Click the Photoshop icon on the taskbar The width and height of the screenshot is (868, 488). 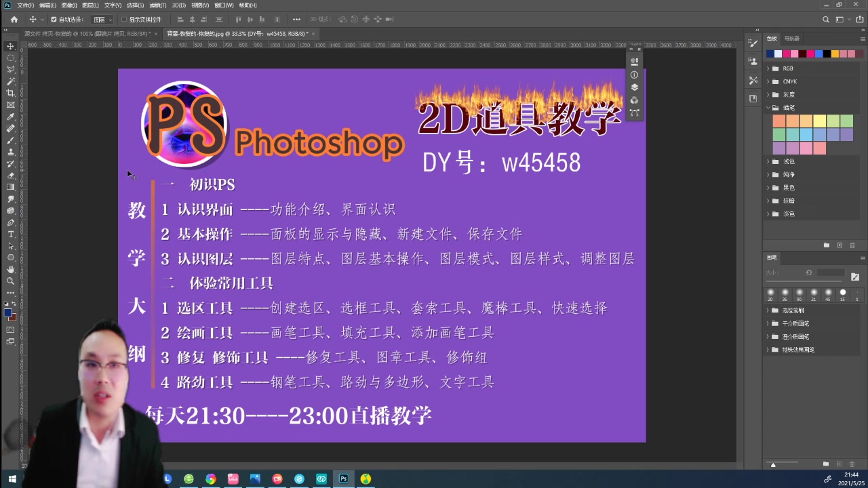coord(344,479)
